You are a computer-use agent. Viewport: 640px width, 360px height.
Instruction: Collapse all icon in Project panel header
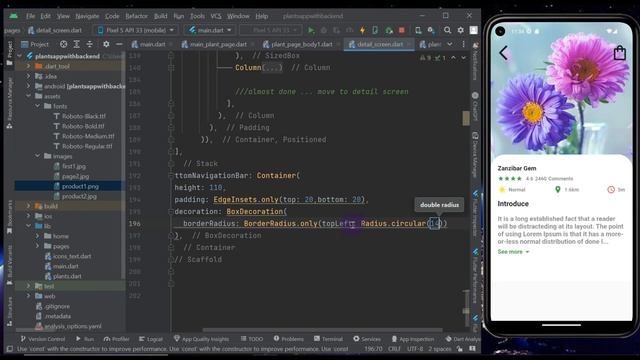coord(89,44)
